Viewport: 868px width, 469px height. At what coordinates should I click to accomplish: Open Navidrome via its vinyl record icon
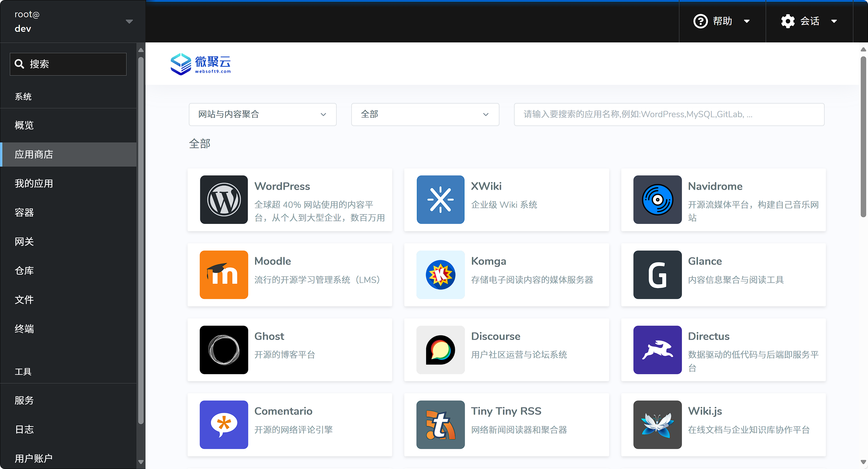point(657,199)
